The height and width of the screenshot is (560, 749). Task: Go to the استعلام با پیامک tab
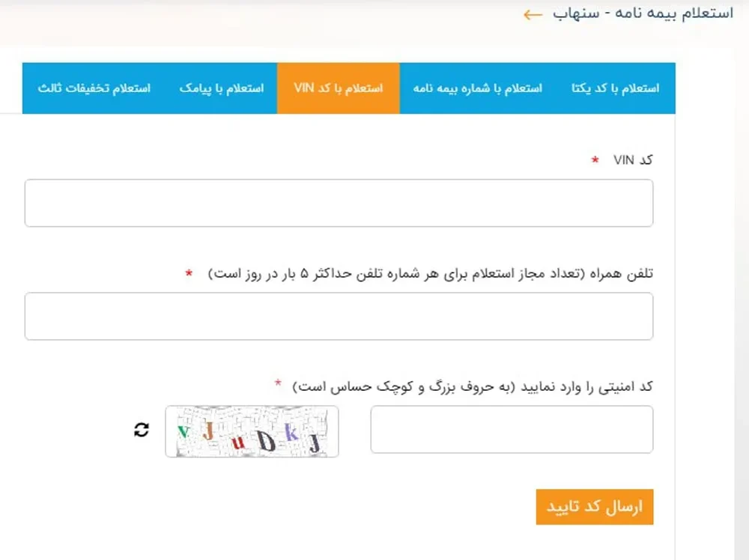pos(222,88)
